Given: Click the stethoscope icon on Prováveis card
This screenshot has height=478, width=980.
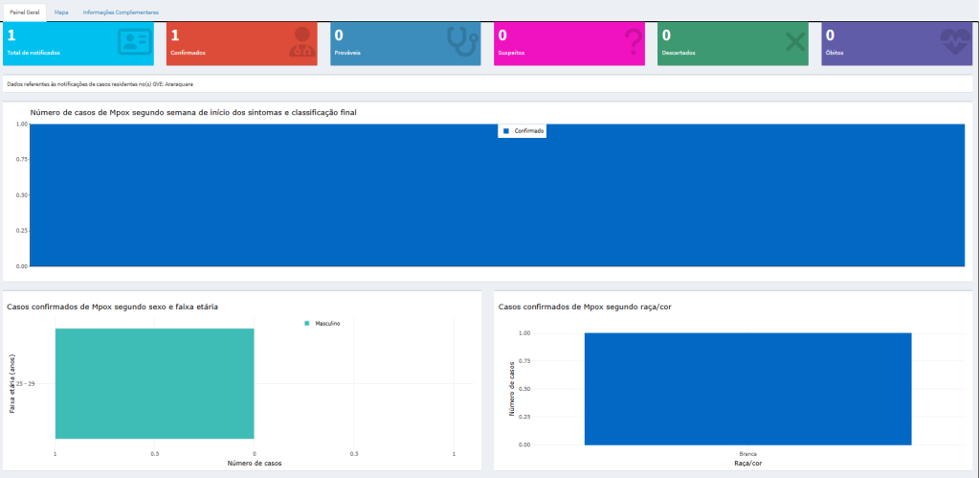Looking at the screenshot, I should click(x=461, y=42).
